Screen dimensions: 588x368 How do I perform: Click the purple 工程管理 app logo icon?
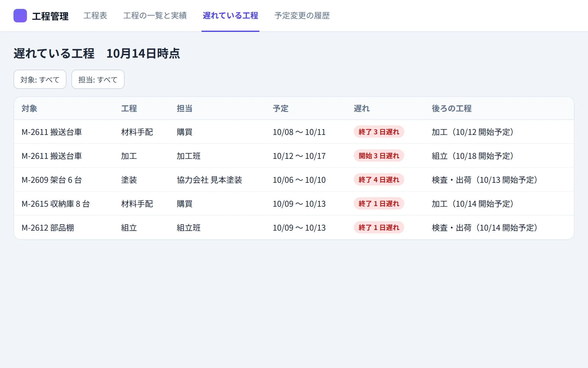click(x=20, y=16)
